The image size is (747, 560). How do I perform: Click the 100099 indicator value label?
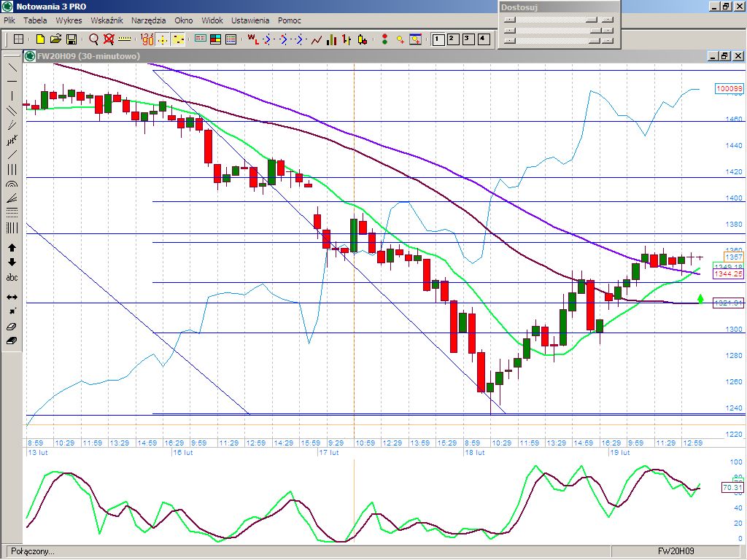pos(729,88)
